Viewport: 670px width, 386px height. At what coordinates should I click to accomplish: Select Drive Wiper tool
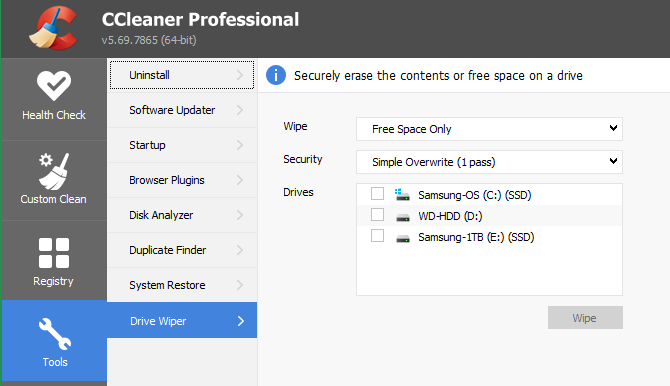click(182, 321)
